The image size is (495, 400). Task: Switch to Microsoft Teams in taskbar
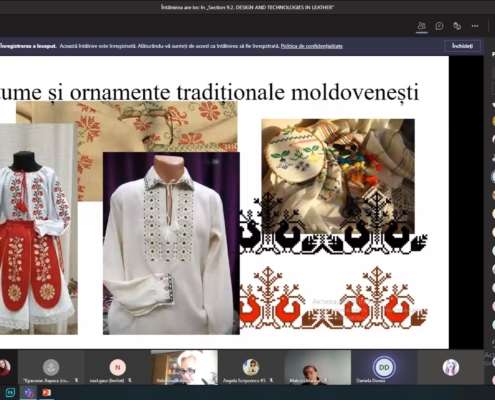click(x=28, y=393)
